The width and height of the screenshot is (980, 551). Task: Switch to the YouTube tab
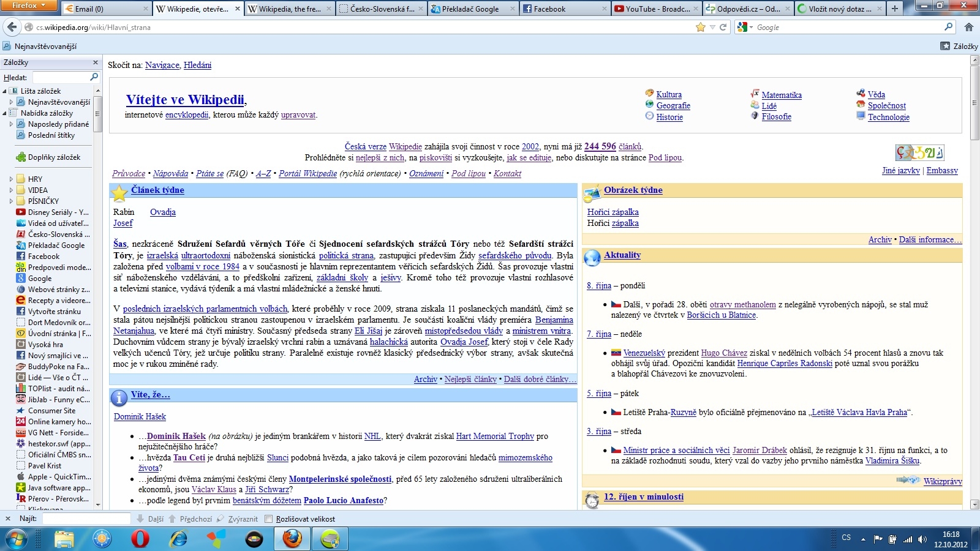(x=656, y=9)
